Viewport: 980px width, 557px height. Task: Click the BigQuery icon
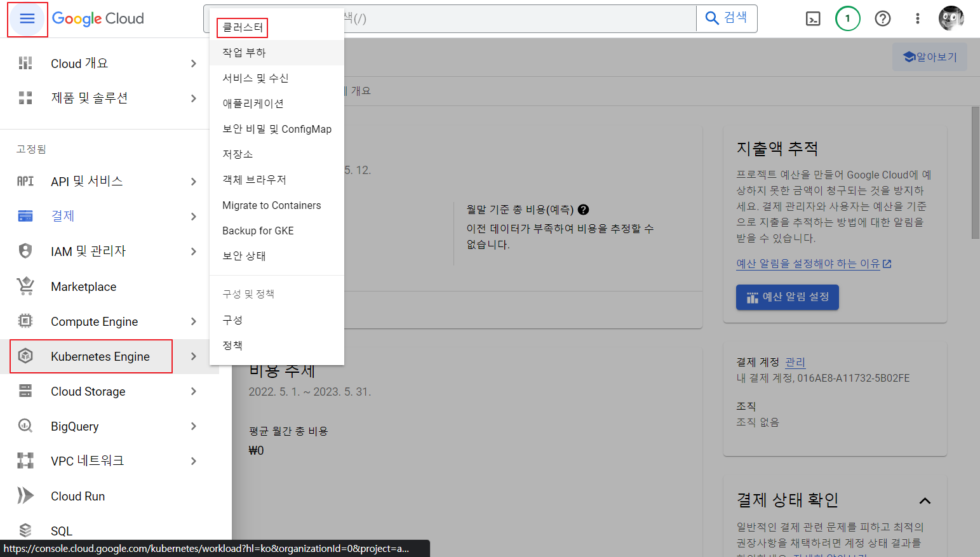pos(25,426)
